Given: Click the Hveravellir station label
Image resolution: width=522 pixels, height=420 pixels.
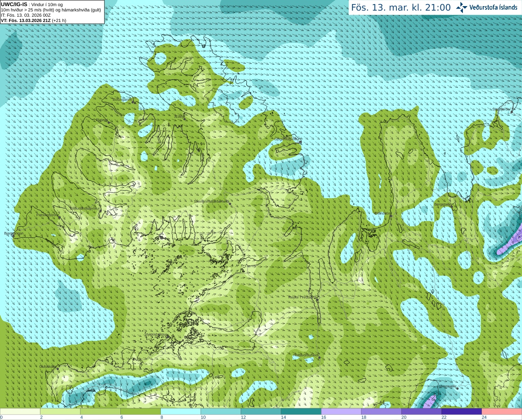Looking at the screenshot, I should coord(448,386).
